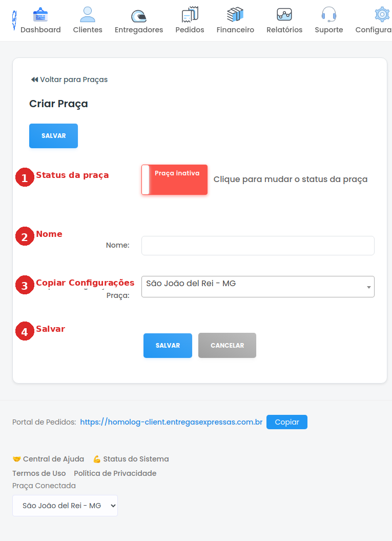392x541 pixels.
Task: Expand the Praça copy settings dropdown
Action: [258, 287]
